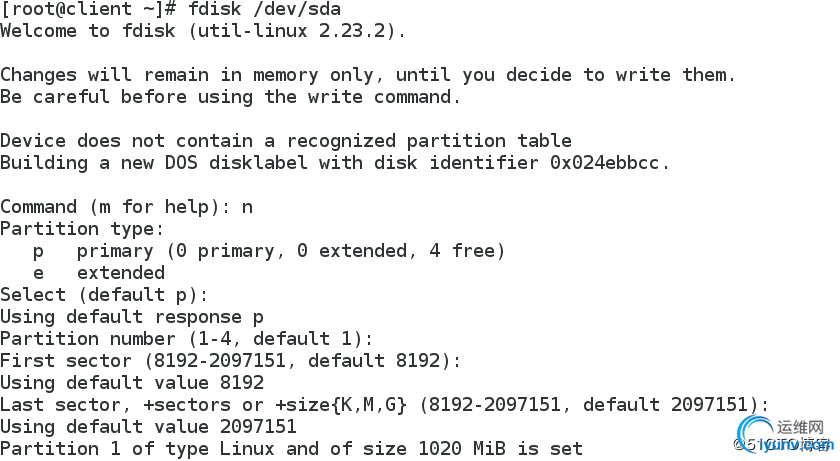Image resolution: width=840 pixels, height=461 pixels.
Task: Click the iyunv.com watermark text
Action: tap(796, 444)
